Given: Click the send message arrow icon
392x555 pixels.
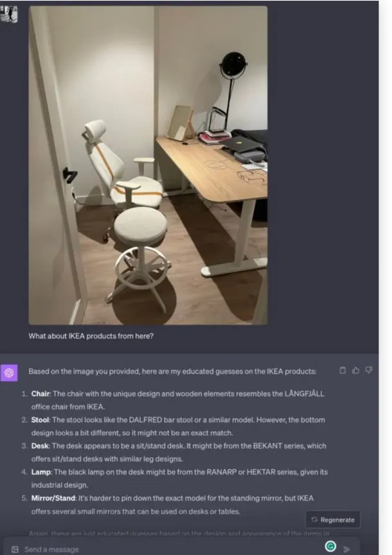Looking at the screenshot, I should click(347, 549).
